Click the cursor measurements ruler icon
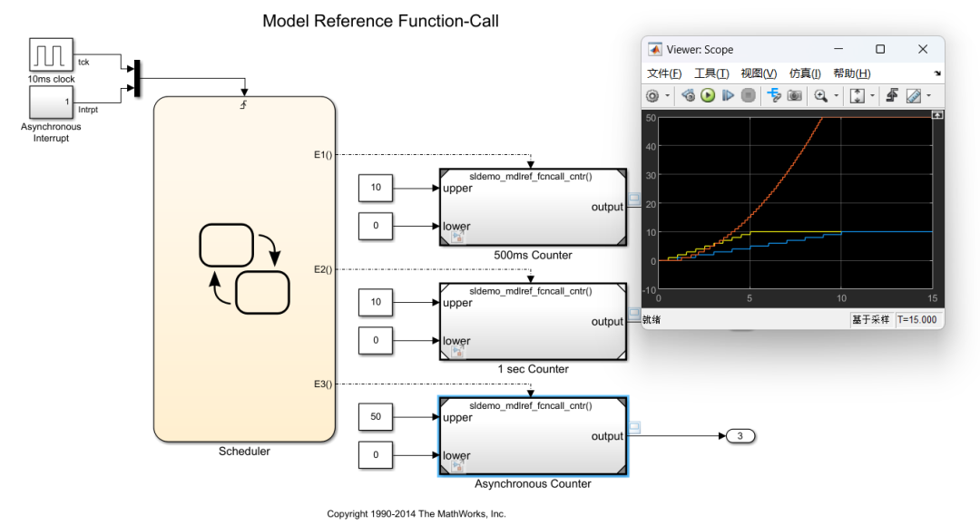Viewport: 980px width, 525px height. tap(913, 95)
